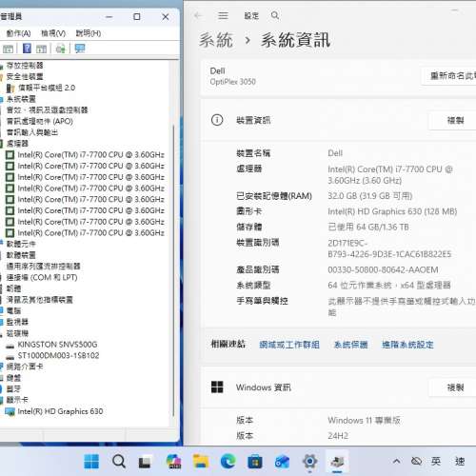Show hidden system tray icons chevron
Viewport: 476px width, 476px height.
[396, 461]
